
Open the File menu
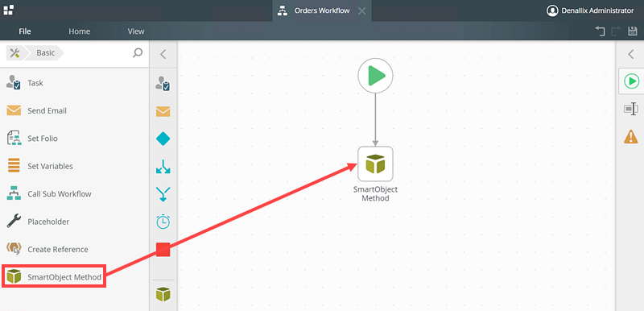click(x=25, y=31)
